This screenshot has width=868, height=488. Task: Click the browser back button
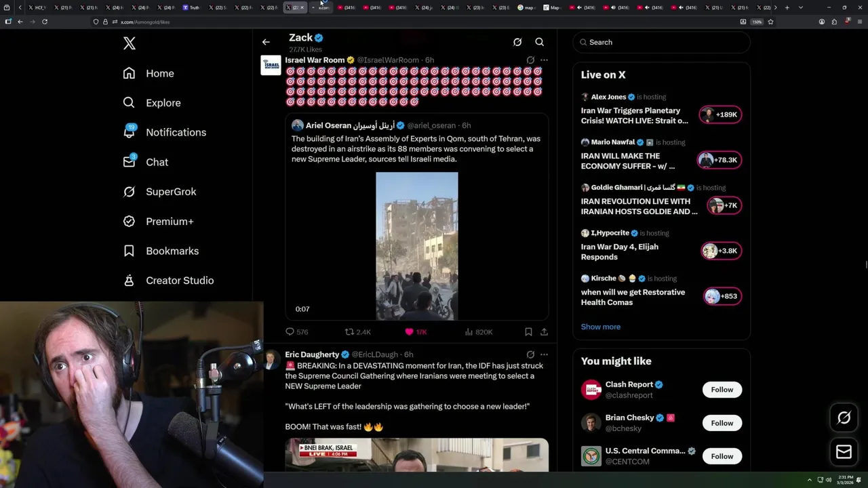20,22
